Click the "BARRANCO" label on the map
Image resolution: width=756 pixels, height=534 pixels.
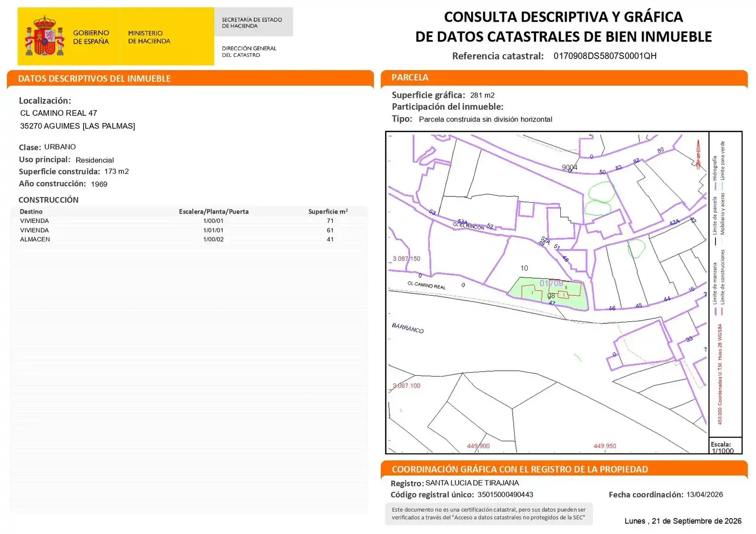pyautogui.click(x=407, y=328)
